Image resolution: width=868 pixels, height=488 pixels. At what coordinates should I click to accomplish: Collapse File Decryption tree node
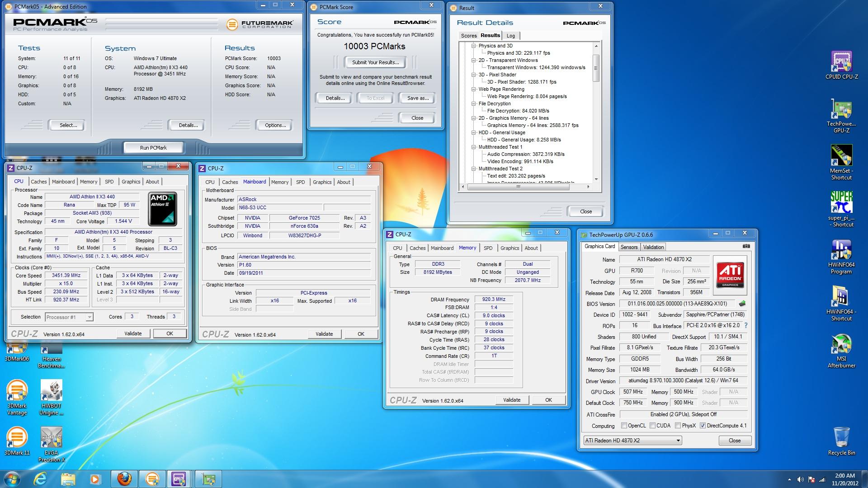click(x=474, y=103)
